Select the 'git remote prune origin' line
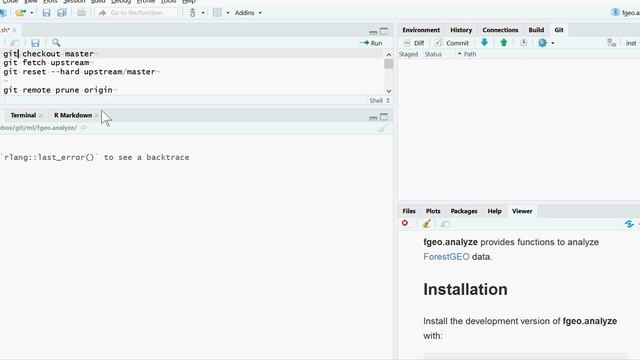This screenshot has height=360, width=640. coord(58,90)
